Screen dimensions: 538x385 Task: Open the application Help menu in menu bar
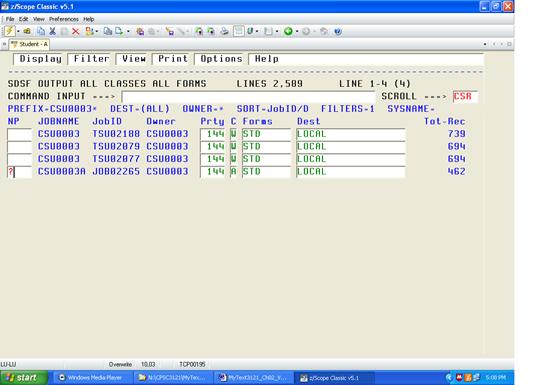[89, 19]
